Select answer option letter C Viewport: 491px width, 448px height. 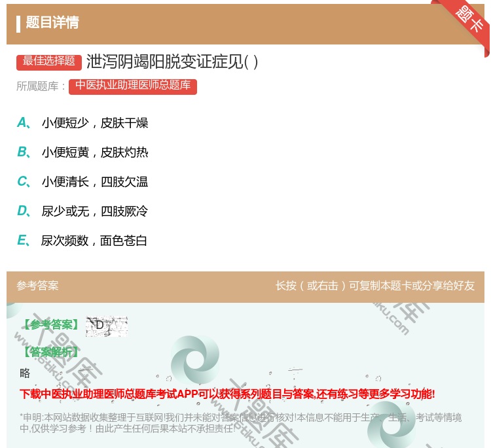[23, 182]
